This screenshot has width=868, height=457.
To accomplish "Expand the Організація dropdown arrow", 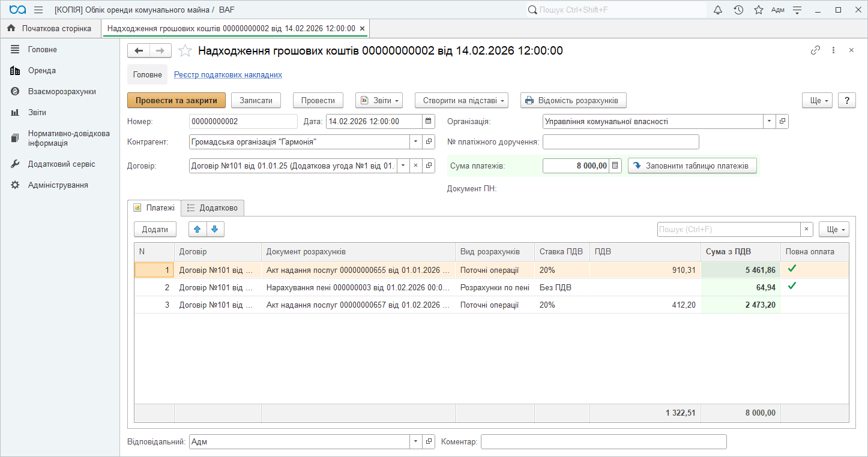I will point(770,122).
